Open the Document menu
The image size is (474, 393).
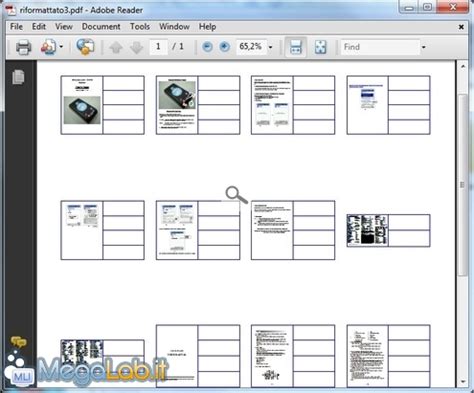point(101,27)
